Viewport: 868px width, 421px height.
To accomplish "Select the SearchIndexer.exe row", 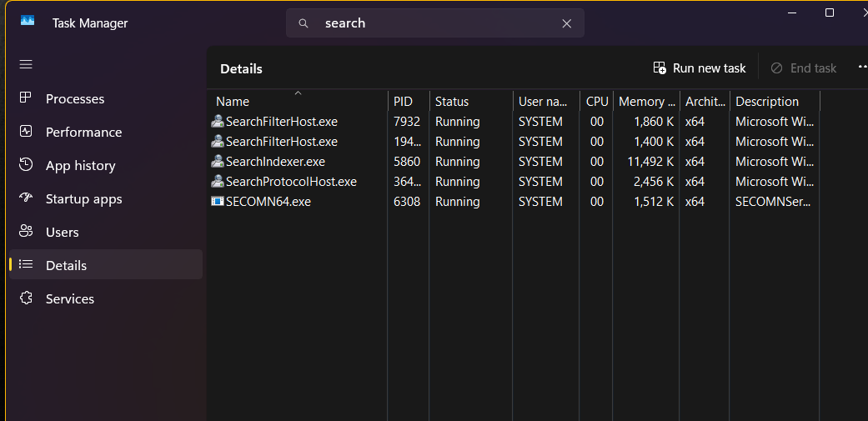I will (514, 162).
